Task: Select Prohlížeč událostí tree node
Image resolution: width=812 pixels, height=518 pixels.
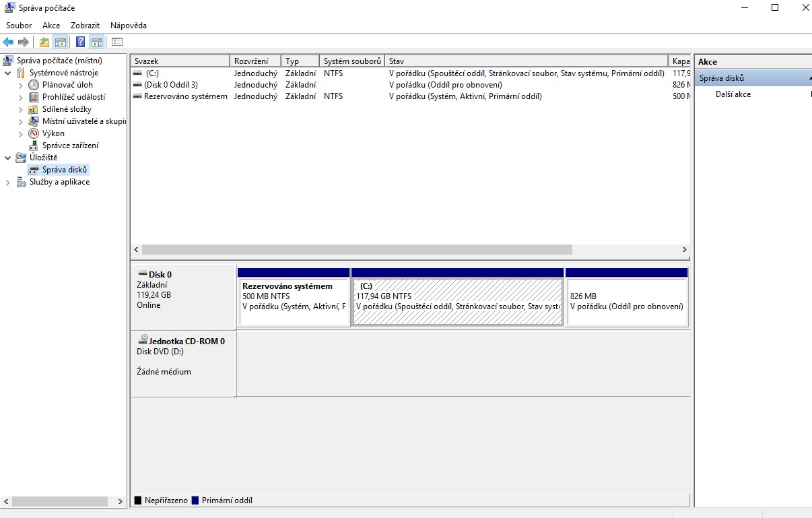Action: coord(73,97)
